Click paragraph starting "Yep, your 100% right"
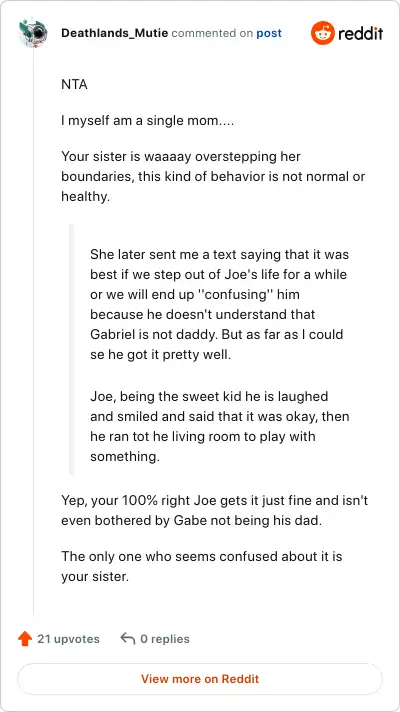The image size is (400, 712). pos(214,510)
